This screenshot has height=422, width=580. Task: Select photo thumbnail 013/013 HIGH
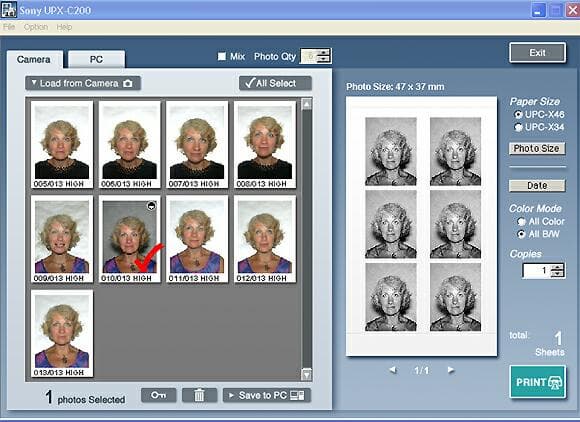[62, 333]
